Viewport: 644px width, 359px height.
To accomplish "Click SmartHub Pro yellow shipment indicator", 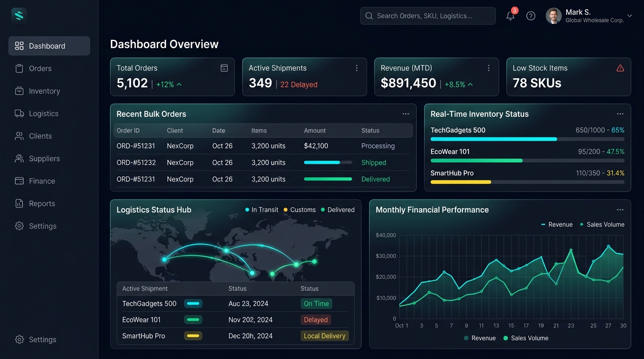I will [x=193, y=336].
